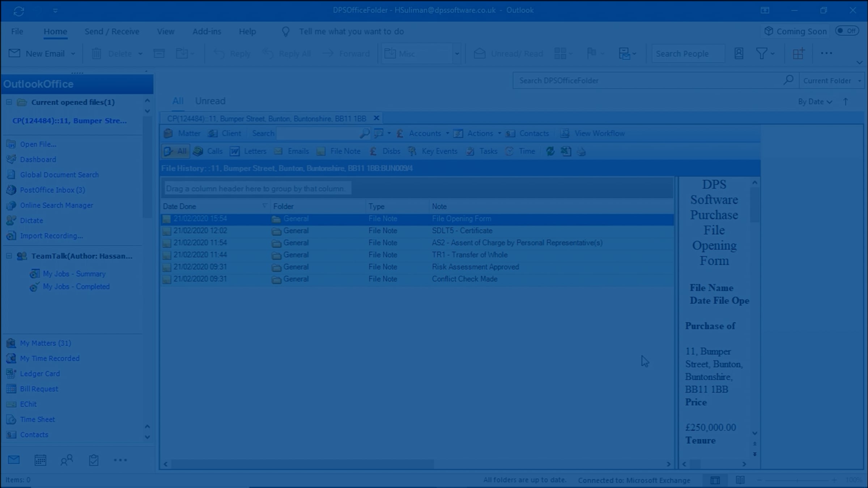868x488 pixels.
Task: Show the Unread messages tab
Action: [x=210, y=101]
